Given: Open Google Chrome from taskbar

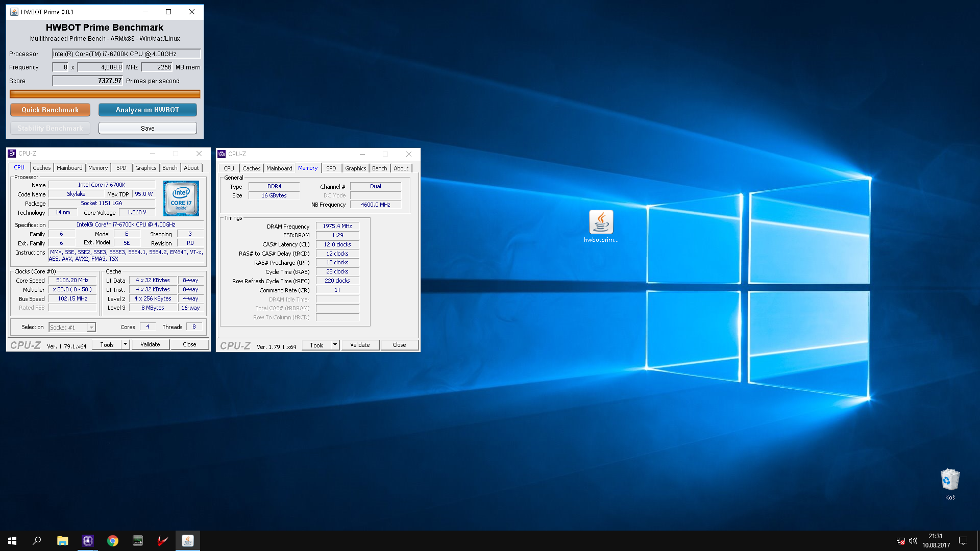Looking at the screenshot, I should pos(113,541).
